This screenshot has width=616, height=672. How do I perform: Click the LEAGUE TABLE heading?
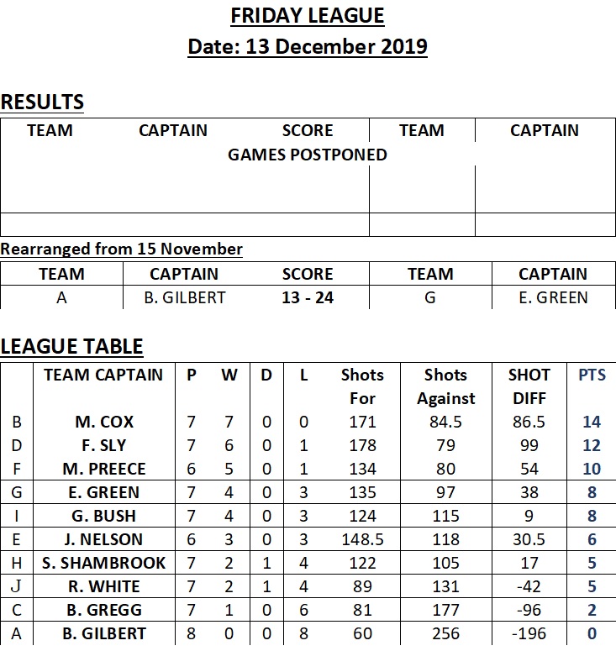click(x=71, y=346)
